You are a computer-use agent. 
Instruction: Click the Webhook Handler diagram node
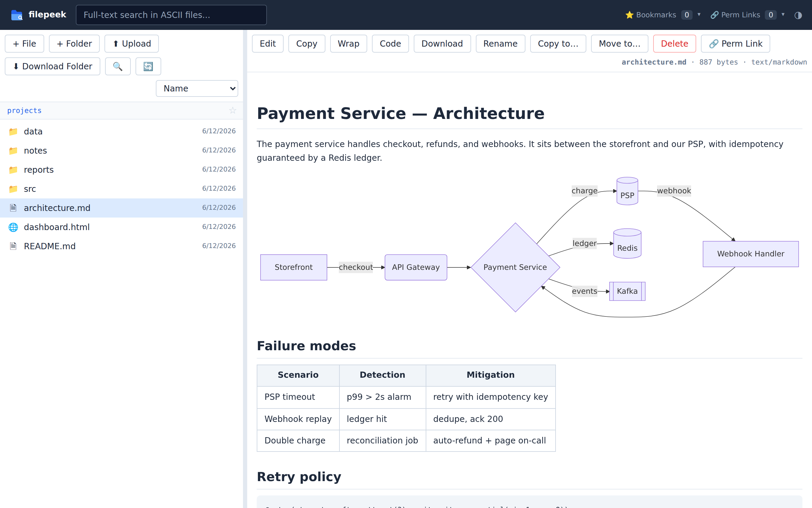(751, 254)
